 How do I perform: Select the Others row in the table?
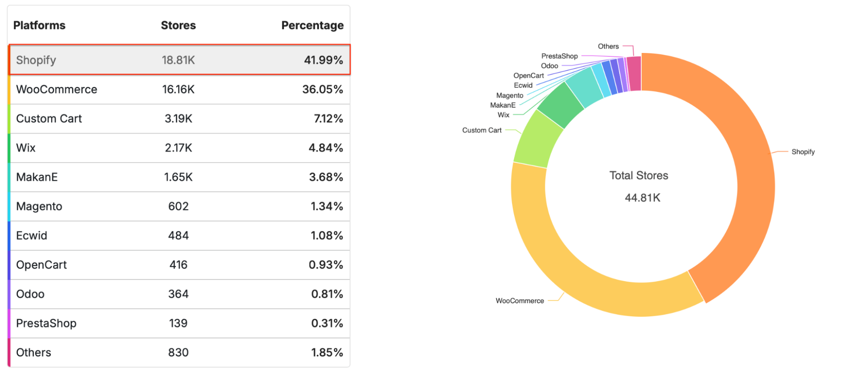pyautogui.click(x=179, y=352)
